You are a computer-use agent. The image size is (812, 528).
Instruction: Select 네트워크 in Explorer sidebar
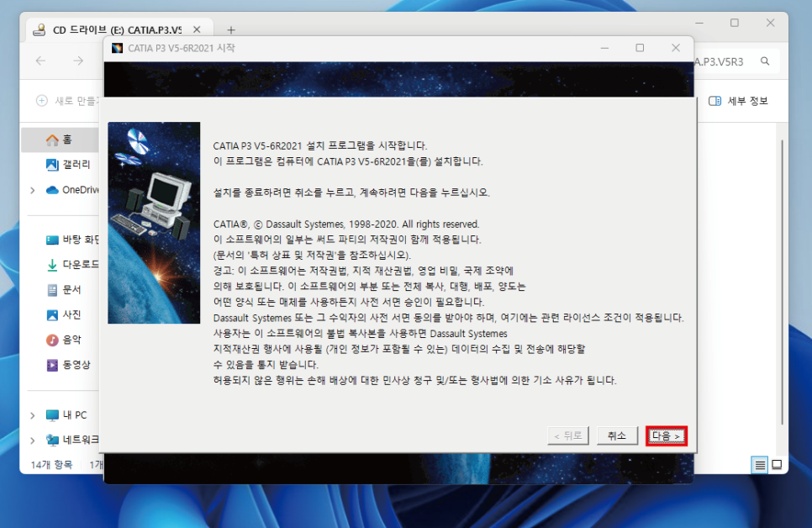[x=72, y=440]
